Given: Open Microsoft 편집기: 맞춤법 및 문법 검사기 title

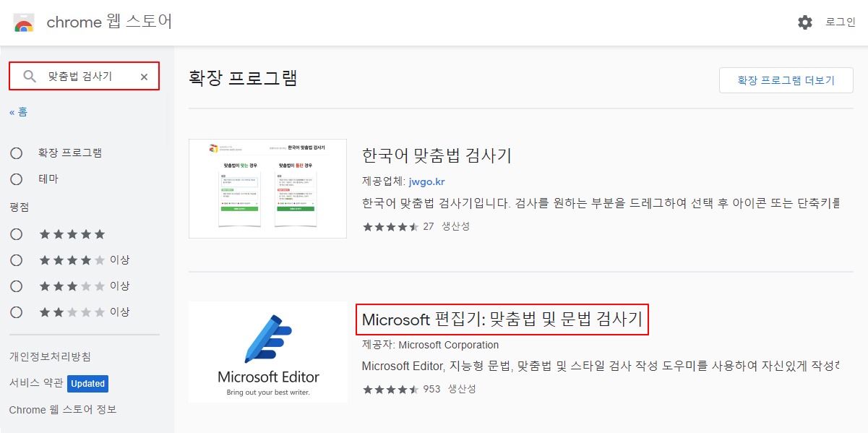Looking at the screenshot, I should pyautogui.click(x=502, y=320).
